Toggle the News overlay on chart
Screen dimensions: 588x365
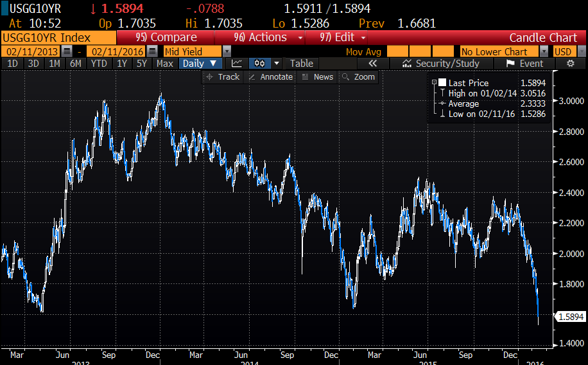click(x=317, y=77)
